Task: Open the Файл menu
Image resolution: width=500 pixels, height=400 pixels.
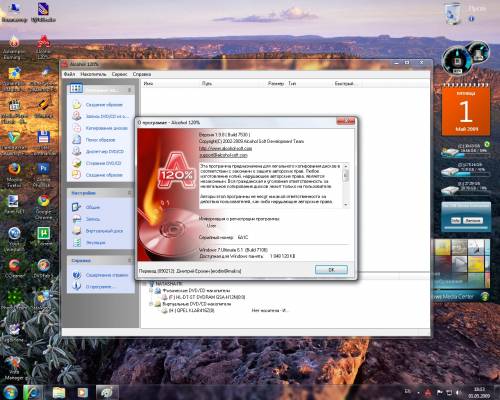Action: (69, 74)
